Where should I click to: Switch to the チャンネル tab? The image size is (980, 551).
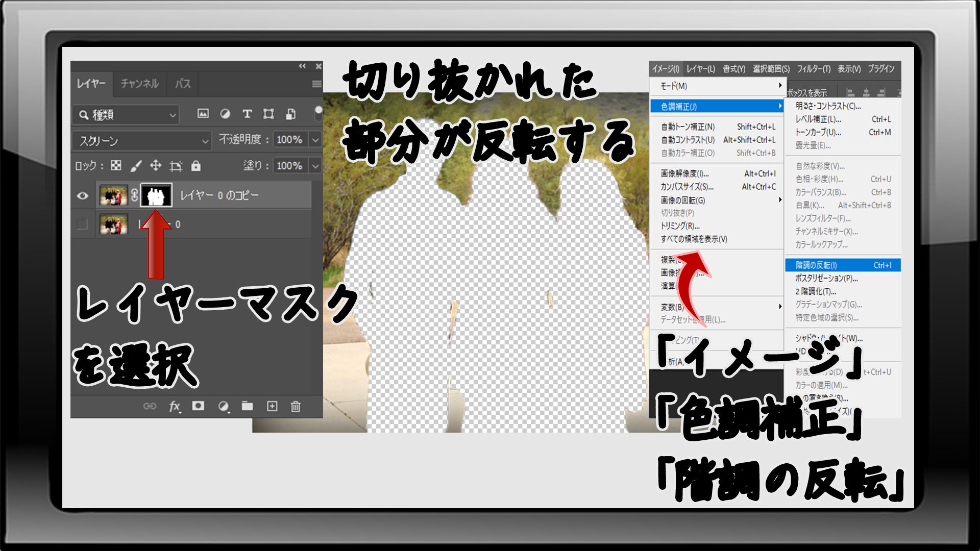139,83
